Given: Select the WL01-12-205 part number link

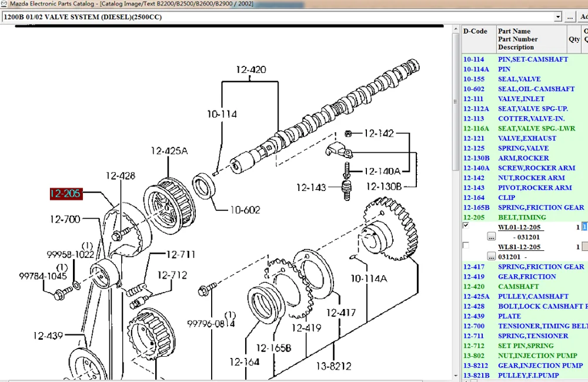Looking at the screenshot, I should [522, 226].
